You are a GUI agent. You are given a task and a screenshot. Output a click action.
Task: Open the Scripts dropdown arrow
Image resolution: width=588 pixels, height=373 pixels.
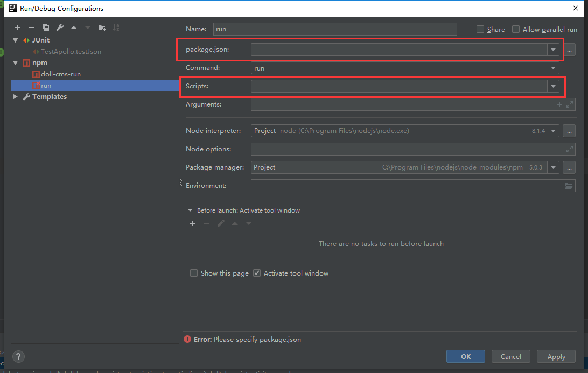click(553, 86)
